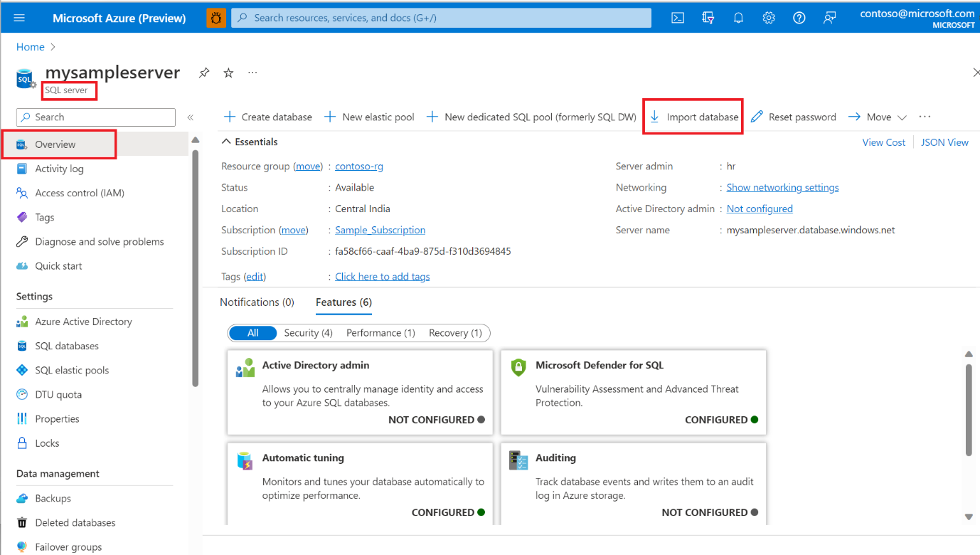This screenshot has height=555, width=980.
Task: Filter features by Recovery (1)
Action: (x=455, y=333)
